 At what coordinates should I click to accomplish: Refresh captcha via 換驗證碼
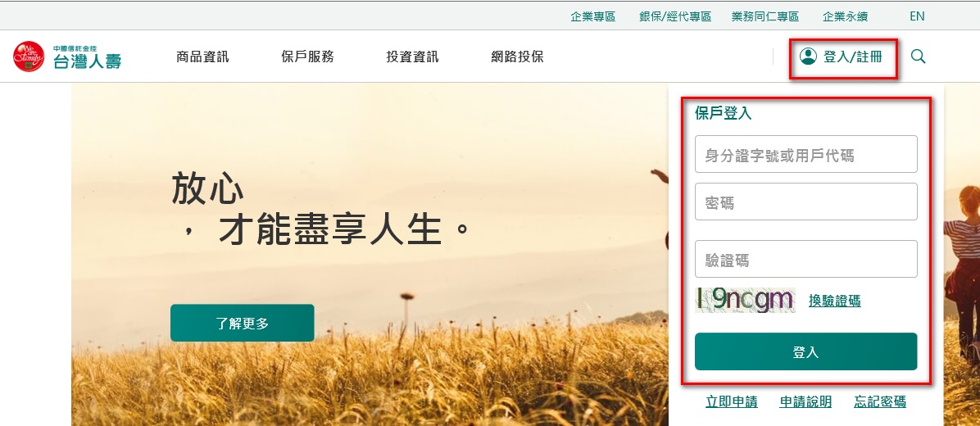tap(834, 301)
